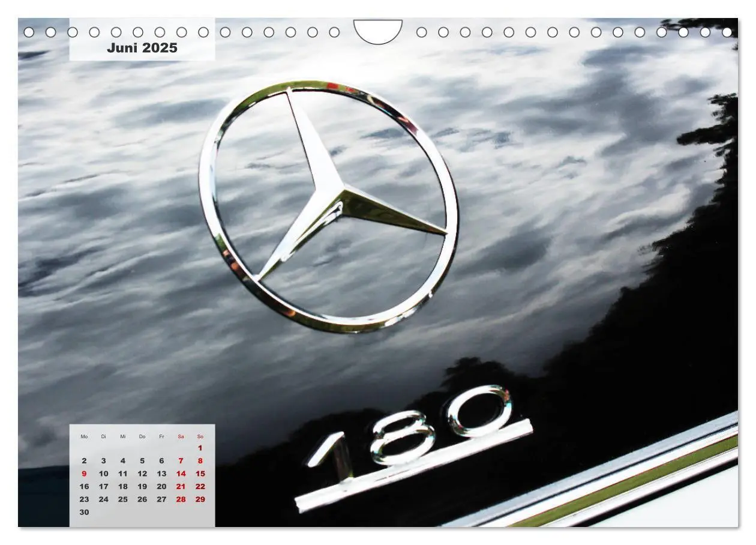Select date 23 in the calendar
Screen dimensions: 756x545
[x=84, y=499]
